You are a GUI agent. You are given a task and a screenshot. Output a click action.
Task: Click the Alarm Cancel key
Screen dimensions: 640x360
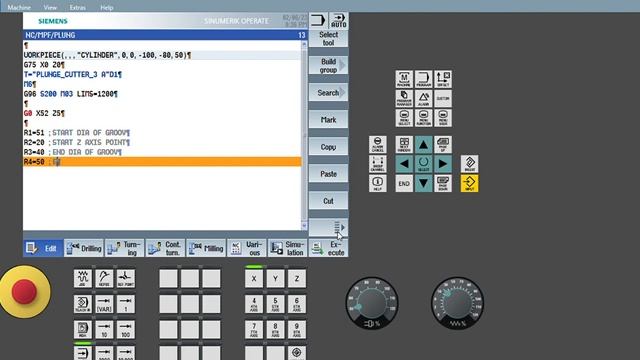click(378, 144)
